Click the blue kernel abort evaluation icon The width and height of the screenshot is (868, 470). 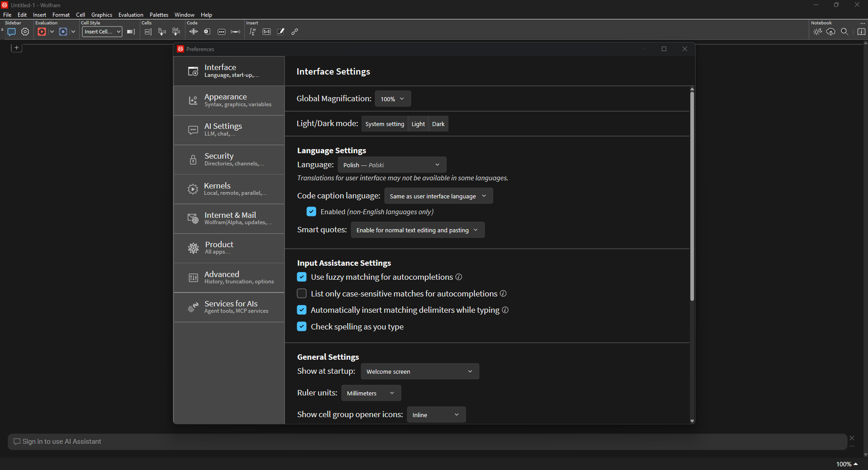pyautogui.click(x=63, y=32)
